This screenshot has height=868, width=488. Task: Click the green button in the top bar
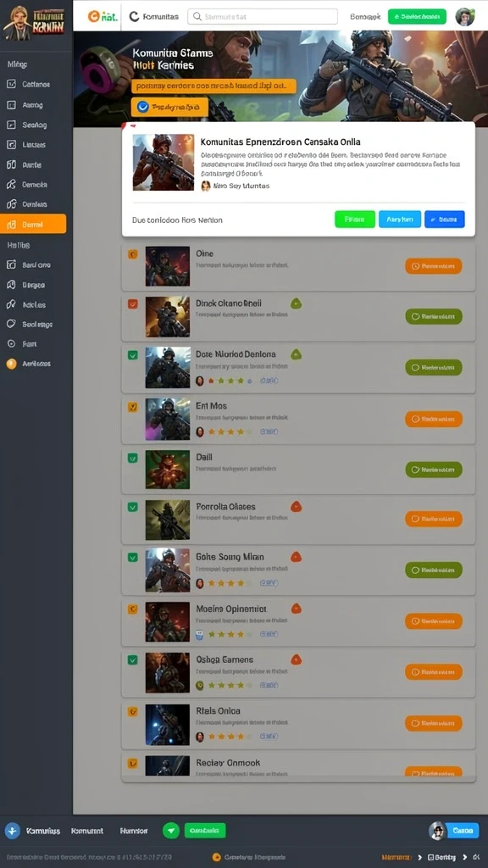pyautogui.click(x=417, y=17)
